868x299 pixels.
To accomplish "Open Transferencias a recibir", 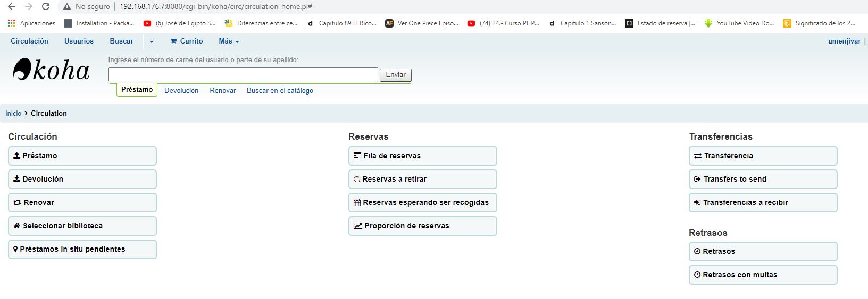I will 763,202.
